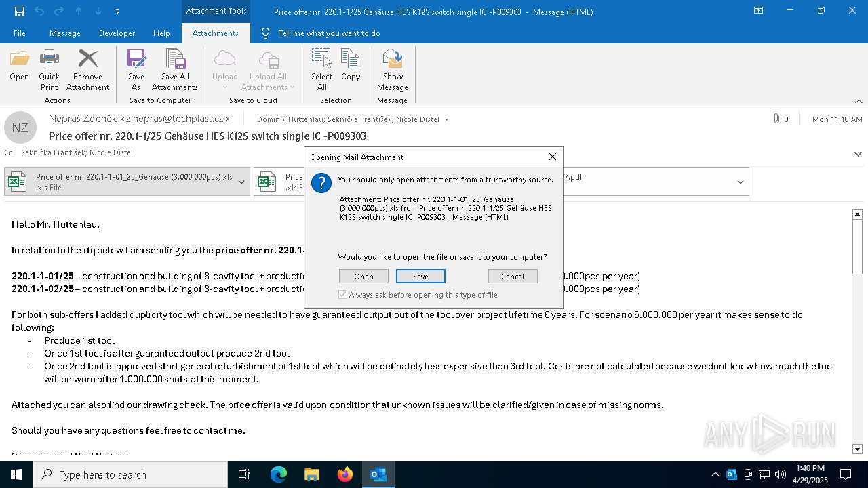Close the Opening Mail Attachment dialog

click(552, 157)
